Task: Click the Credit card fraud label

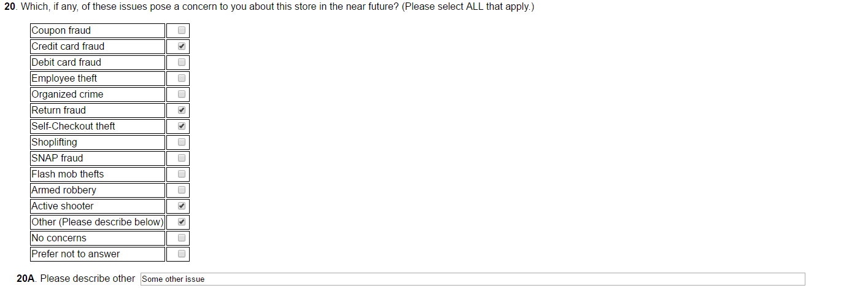Action: 68,46
